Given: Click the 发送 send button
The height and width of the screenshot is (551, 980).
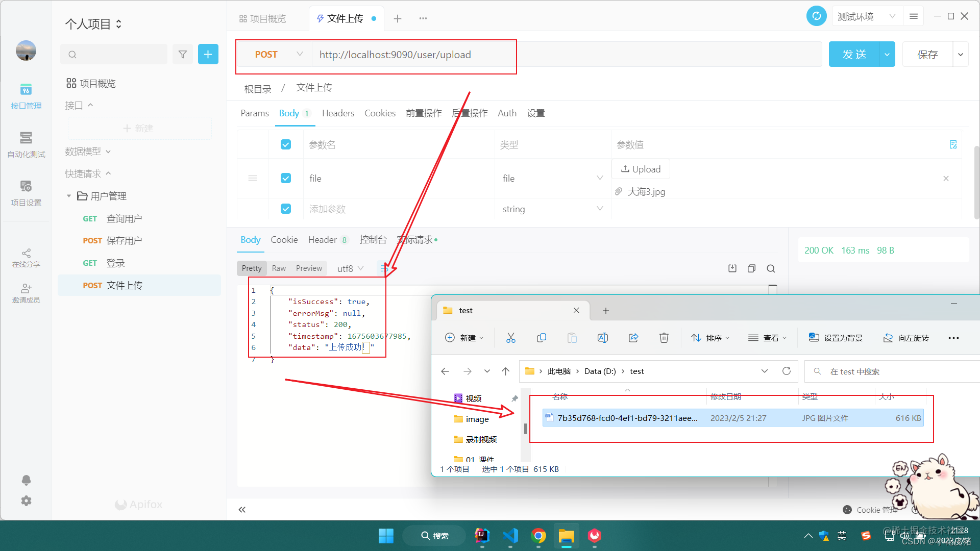Looking at the screenshot, I should click(854, 55).
